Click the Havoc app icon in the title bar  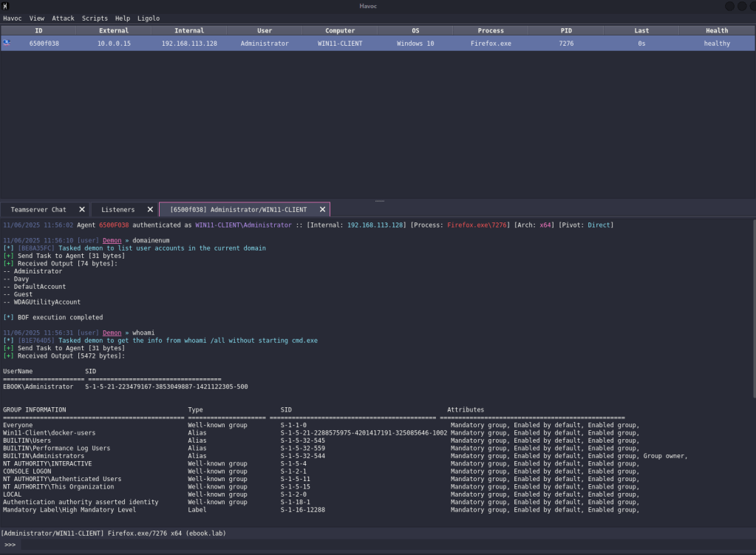[x=5, y=6]
